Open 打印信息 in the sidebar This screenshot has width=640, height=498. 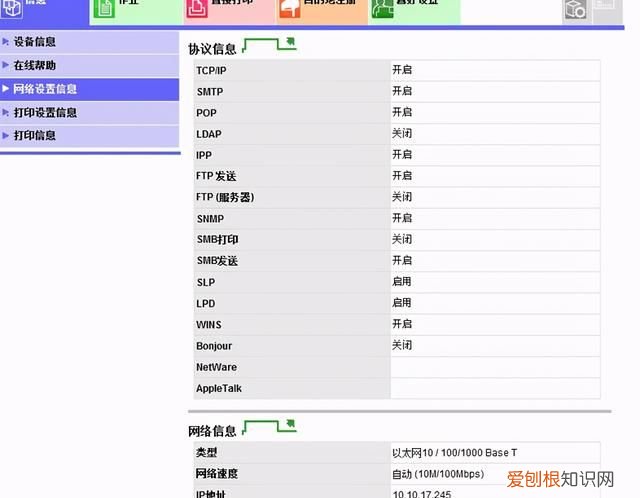89,136
